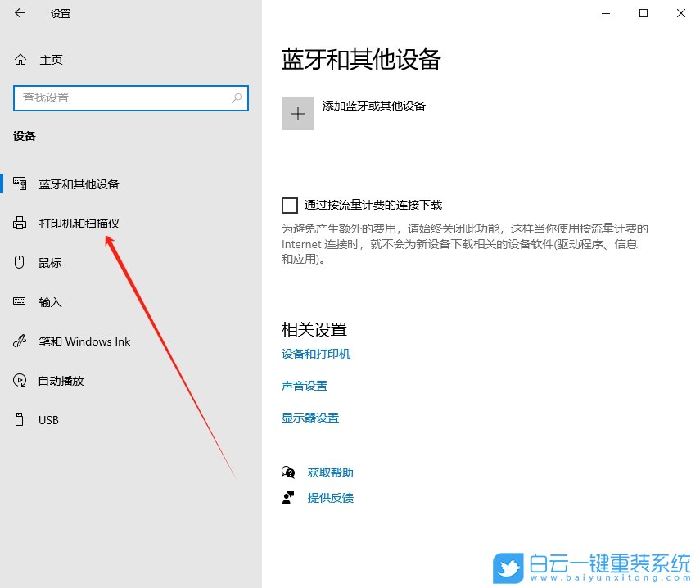Enable 通过按流量计费的连接下载
This screenshot has width=700, height=588.
pyautogui.click(x=290, y=205)
